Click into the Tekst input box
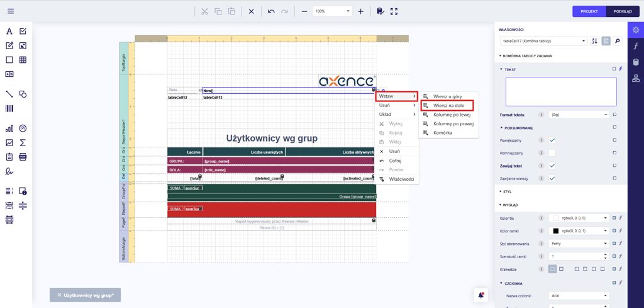644x308 pixels. (x=561, y=92)
